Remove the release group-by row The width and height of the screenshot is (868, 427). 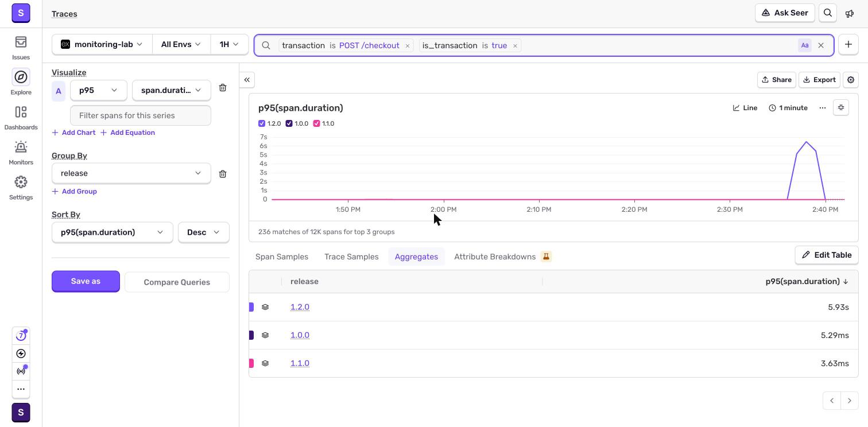[223, 173]
